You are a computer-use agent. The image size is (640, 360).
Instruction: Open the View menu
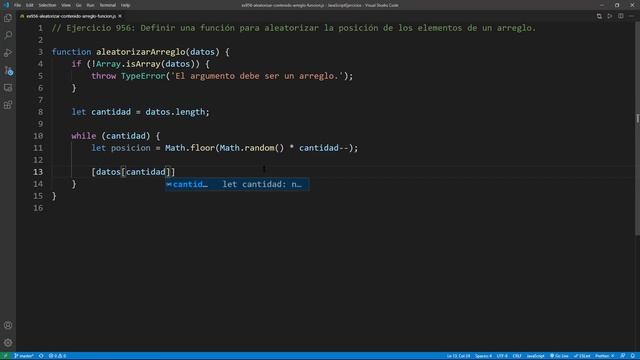[66, 5]
